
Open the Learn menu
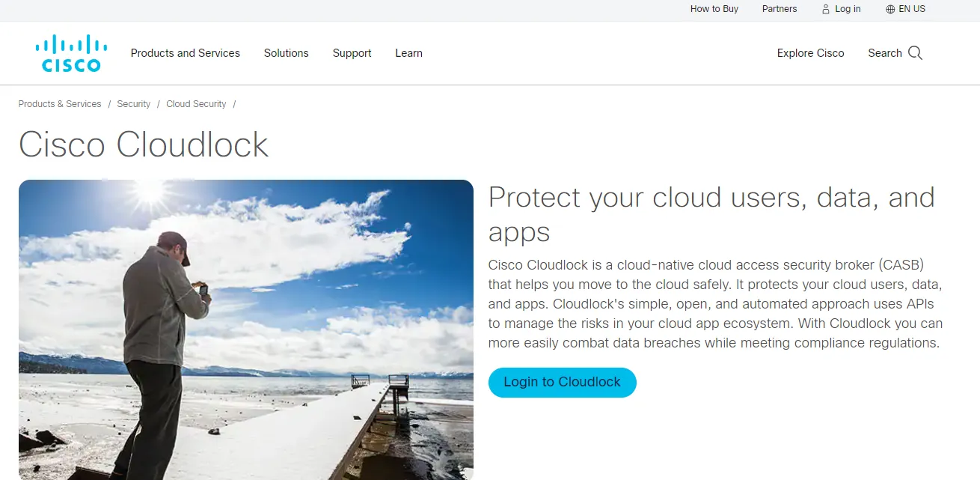click(409, 53)
